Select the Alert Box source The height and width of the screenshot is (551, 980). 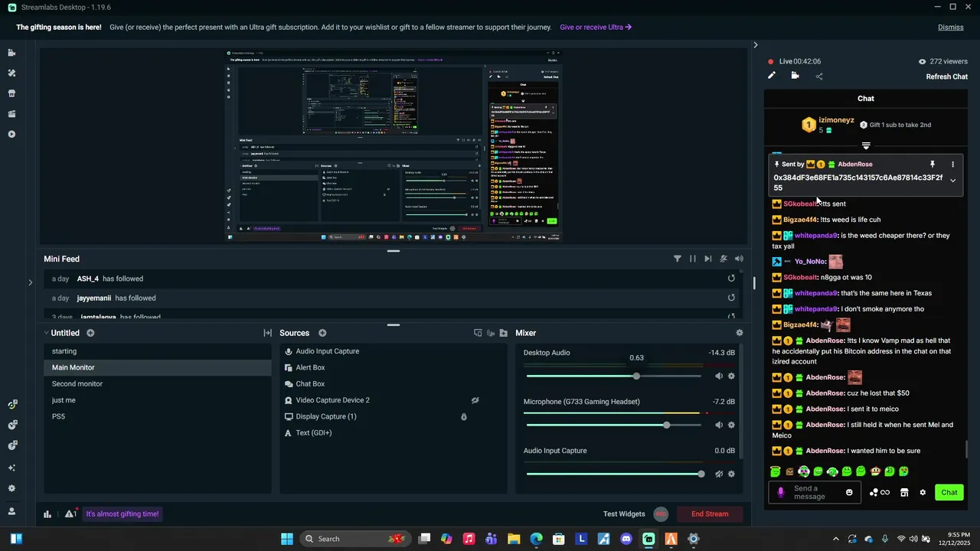(x=393, y=367)
